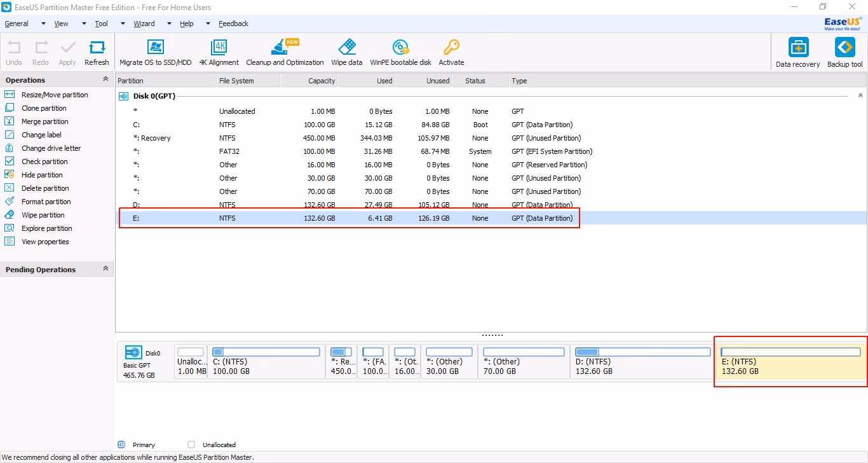Click the Redo toolbar icon
The height and width of the screenshot is (463, 868).
[x=41, y=48]
